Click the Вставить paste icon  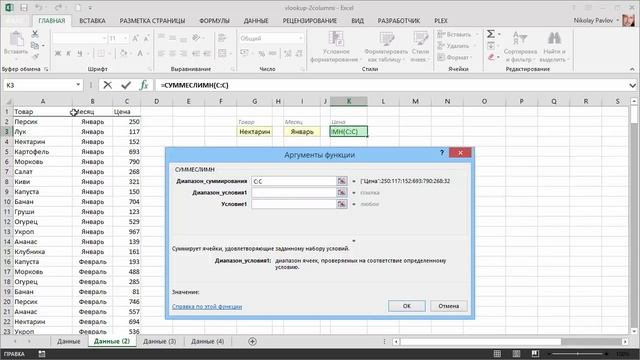click(16, 39)
